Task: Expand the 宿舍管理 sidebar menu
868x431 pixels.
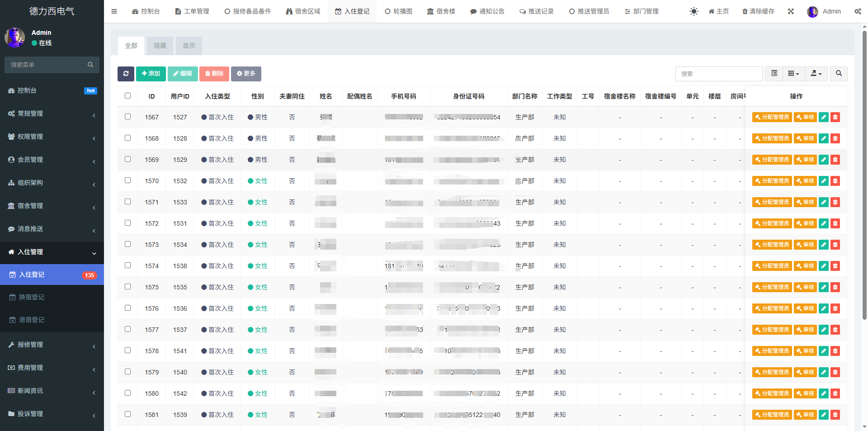Action: [52, 206]
